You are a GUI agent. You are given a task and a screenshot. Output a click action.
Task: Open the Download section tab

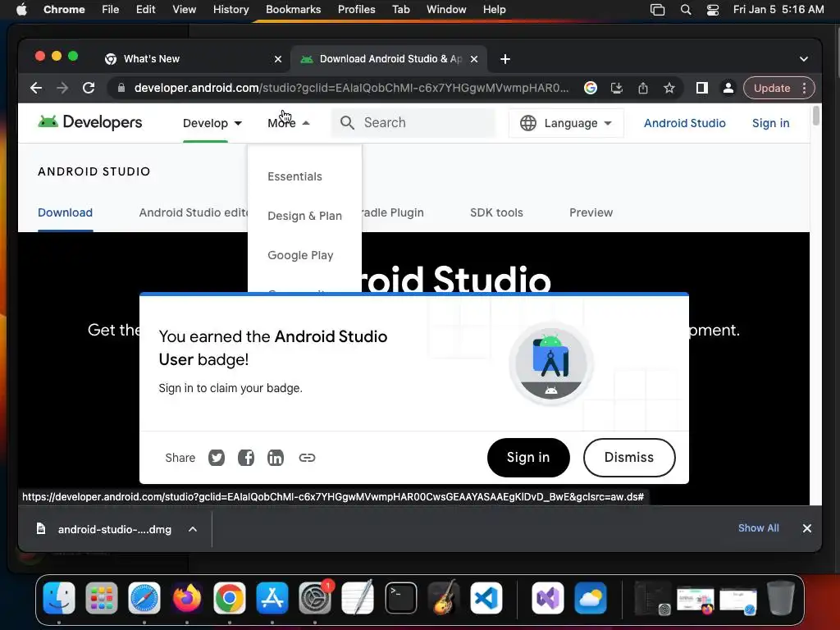point(65,212)
